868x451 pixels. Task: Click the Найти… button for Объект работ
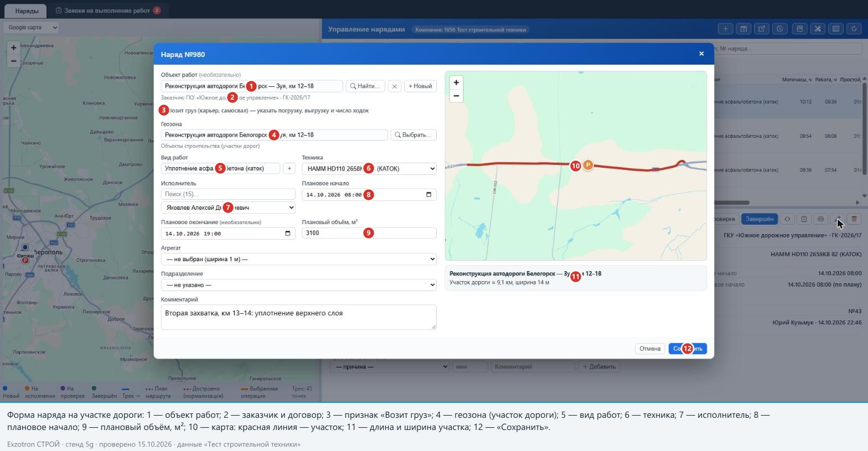365,86
